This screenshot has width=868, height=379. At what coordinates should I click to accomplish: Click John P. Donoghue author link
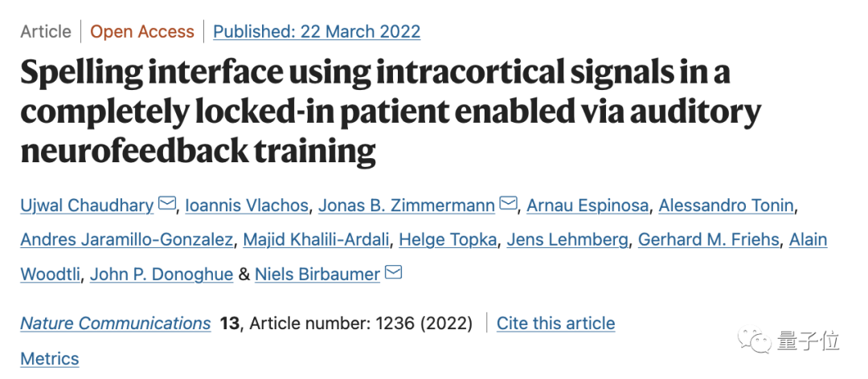[162, 275]
